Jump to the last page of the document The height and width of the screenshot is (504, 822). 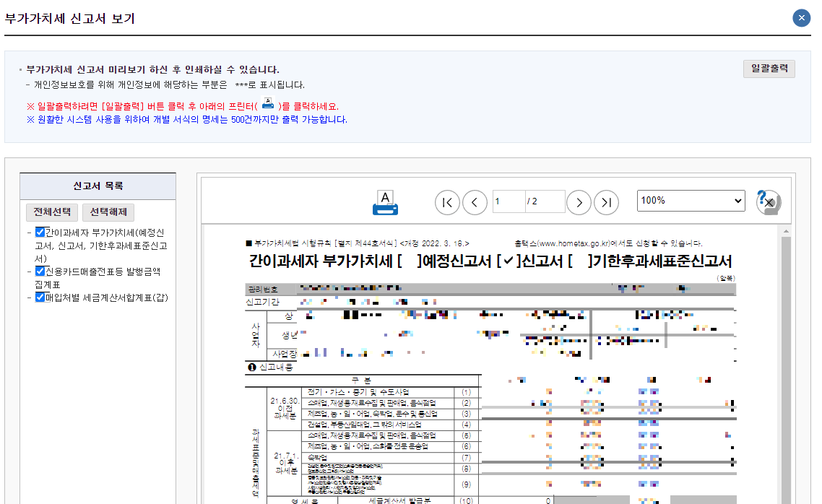coord(606,202)
